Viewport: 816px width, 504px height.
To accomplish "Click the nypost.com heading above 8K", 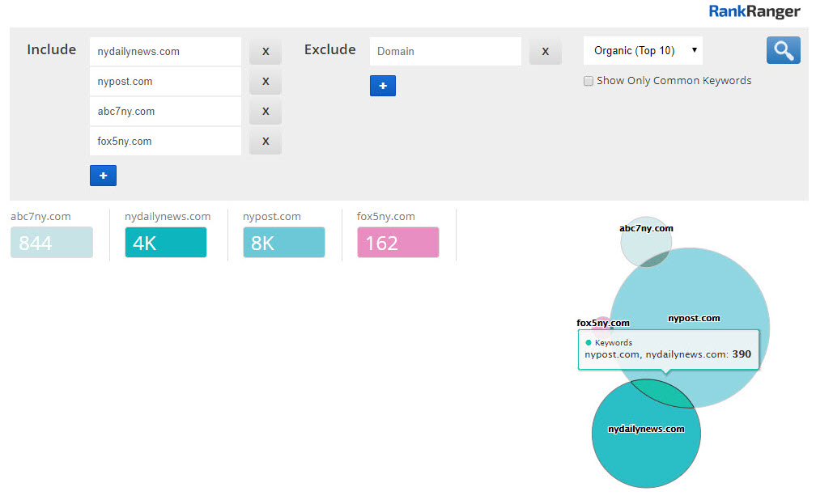I will coord(272,216).
